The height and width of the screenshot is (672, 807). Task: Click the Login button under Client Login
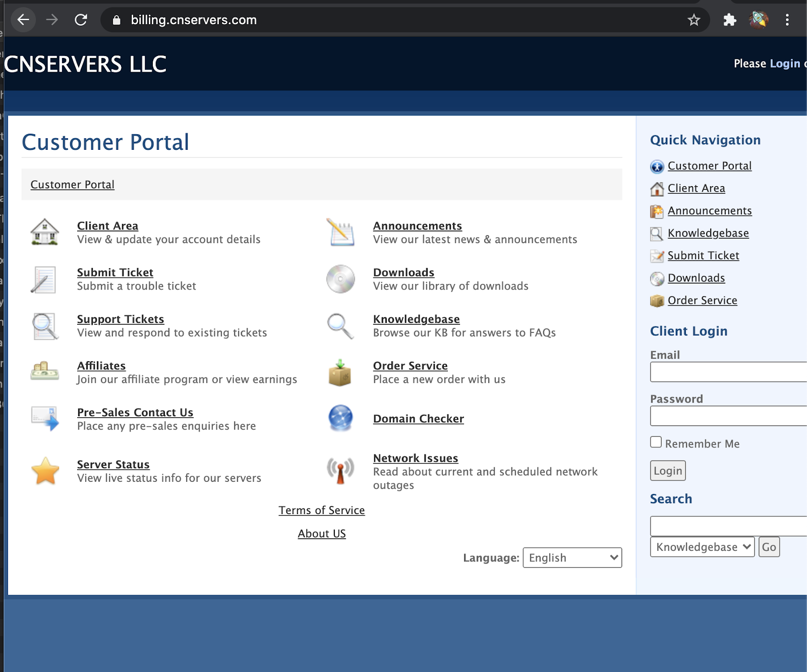point(668,471)
